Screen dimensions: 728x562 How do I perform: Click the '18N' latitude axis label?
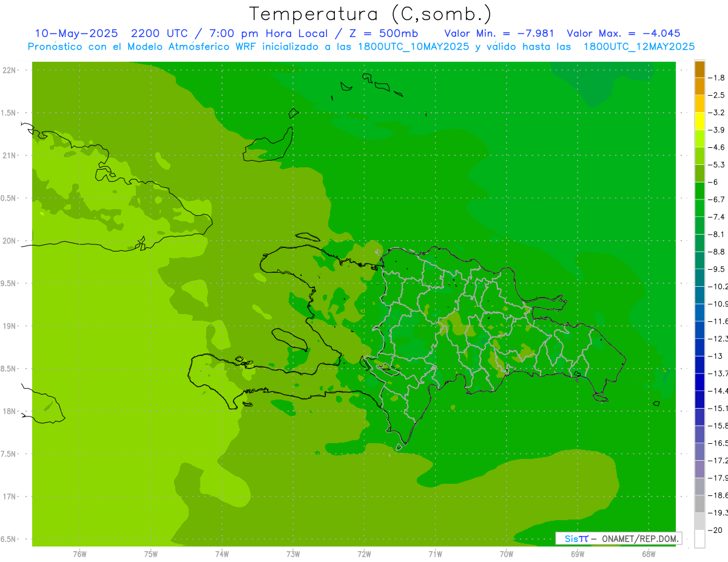8,411
